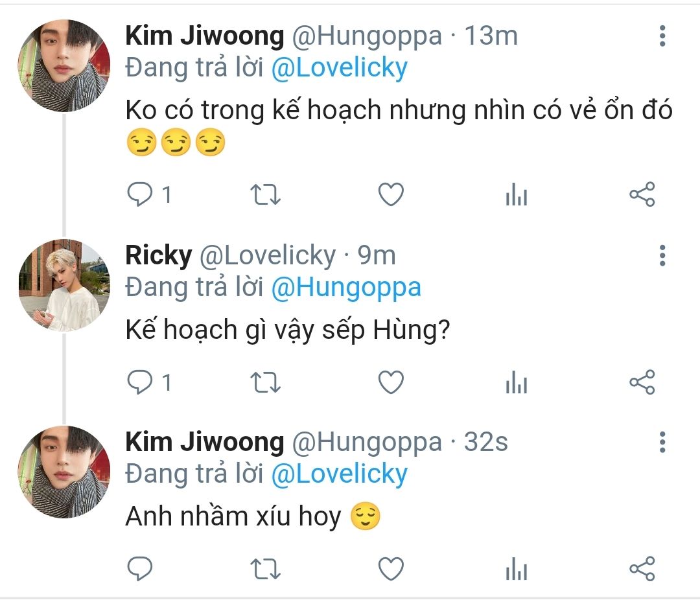Like the "Anh nhầm xíu hoy" tweet
The width and height of the screenshot is (700, 600).
[x=391, y=569]
